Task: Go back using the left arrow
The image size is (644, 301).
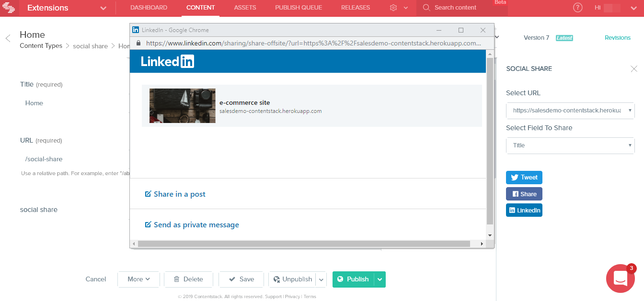Action: [x=8, y=38]
